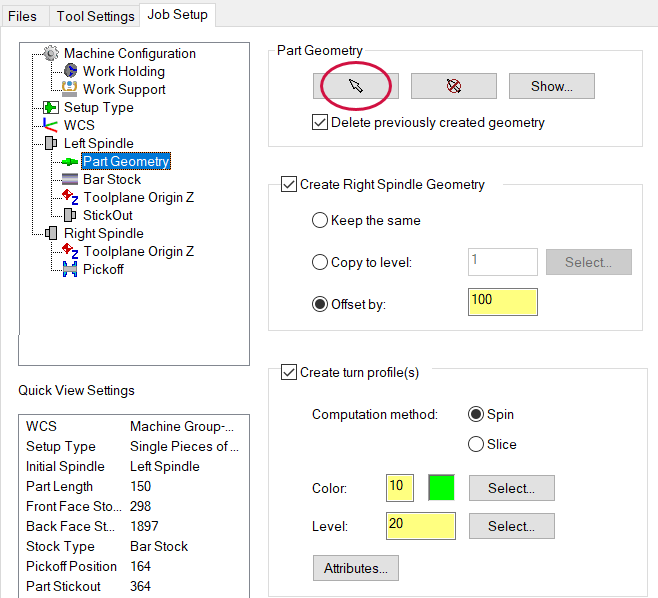Click the StickOut icon in the tree
The width and height of the screenshot is (658, 598).
70,215
